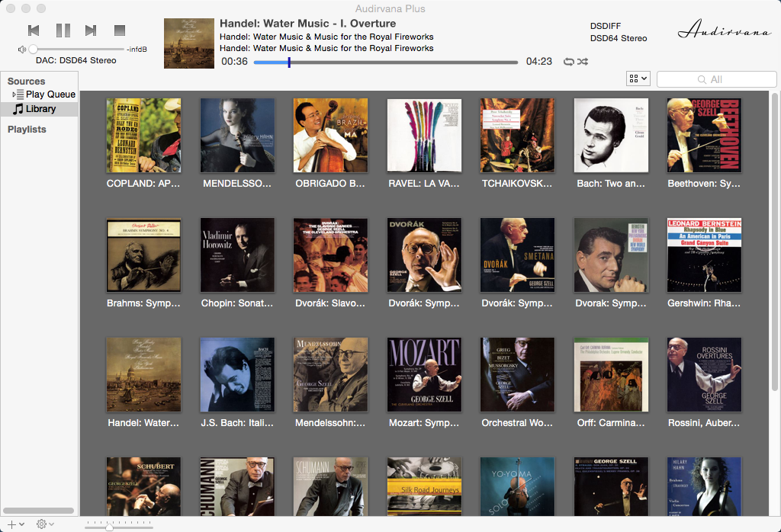The height and width of the screenshot is (532, 781).
Task: Open the Bach: Two an... album
Action: 611,136
